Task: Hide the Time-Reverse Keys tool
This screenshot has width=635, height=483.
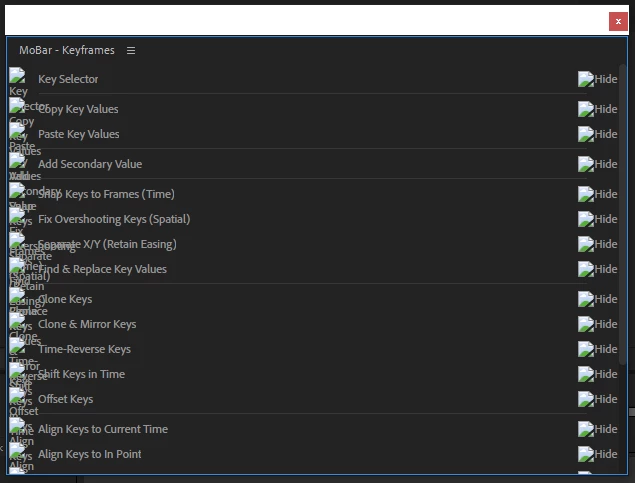Action: click(x=598, y=349)
